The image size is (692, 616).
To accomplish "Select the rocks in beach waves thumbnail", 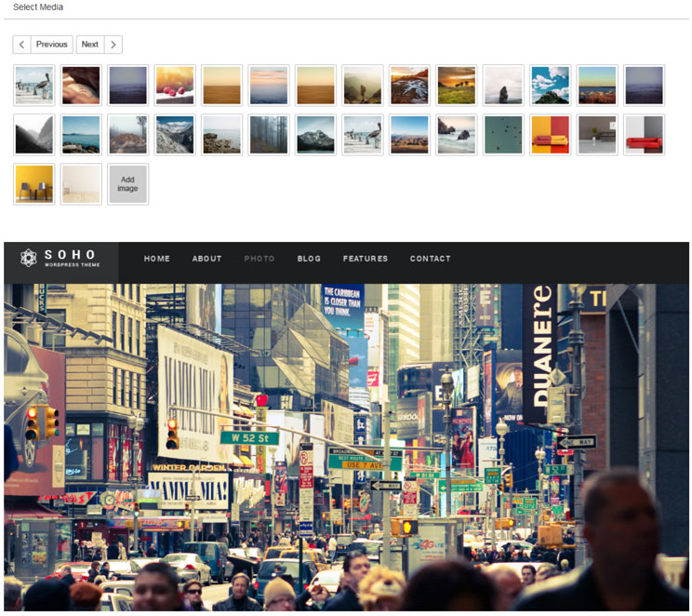I will (x=457, y=135).
